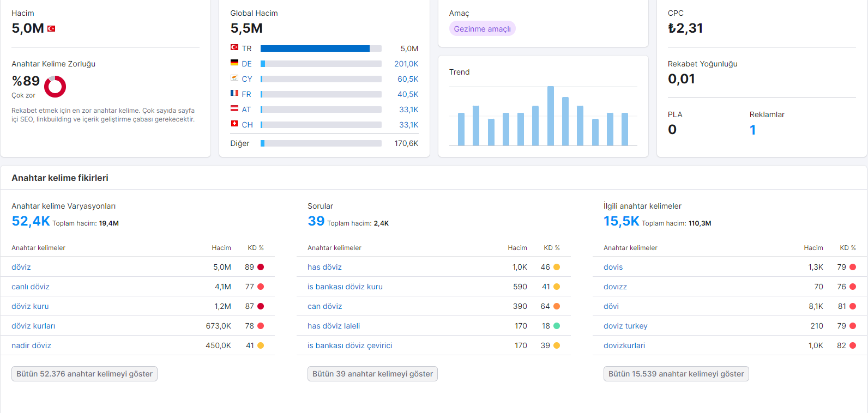The image size is (868, 413).
Task: Open 'is bankası döviz kuru' question link
Action: 345,287
